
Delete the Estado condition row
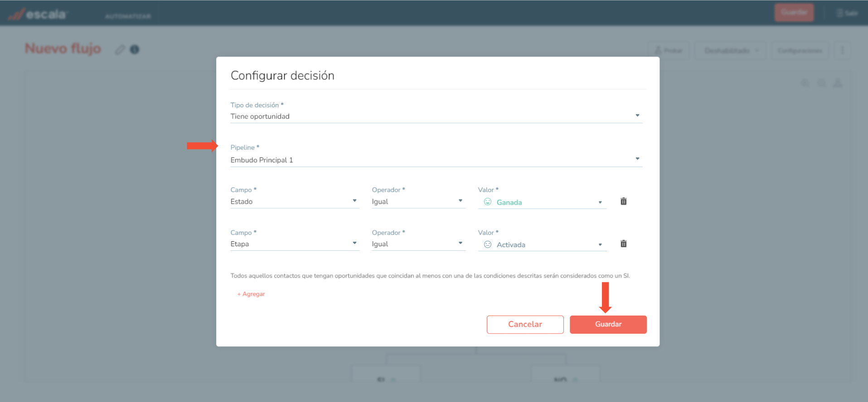point(623,201)
